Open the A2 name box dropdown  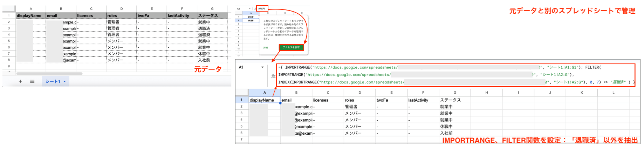250,8
